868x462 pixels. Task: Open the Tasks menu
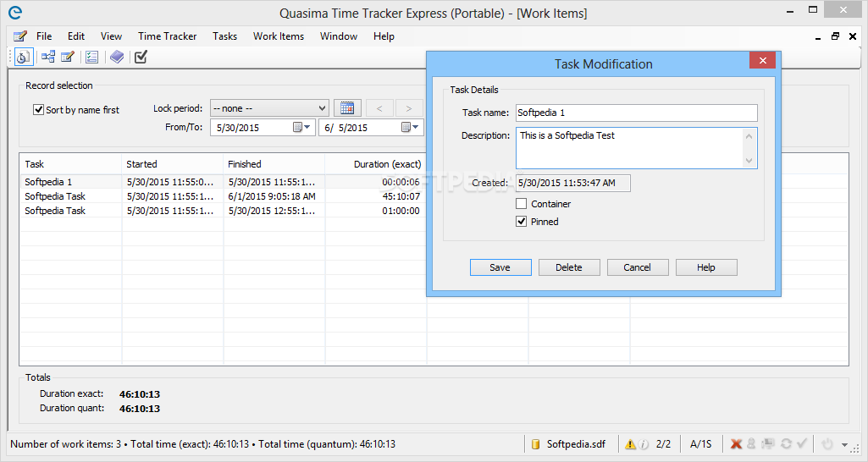[x=224, y=36]
